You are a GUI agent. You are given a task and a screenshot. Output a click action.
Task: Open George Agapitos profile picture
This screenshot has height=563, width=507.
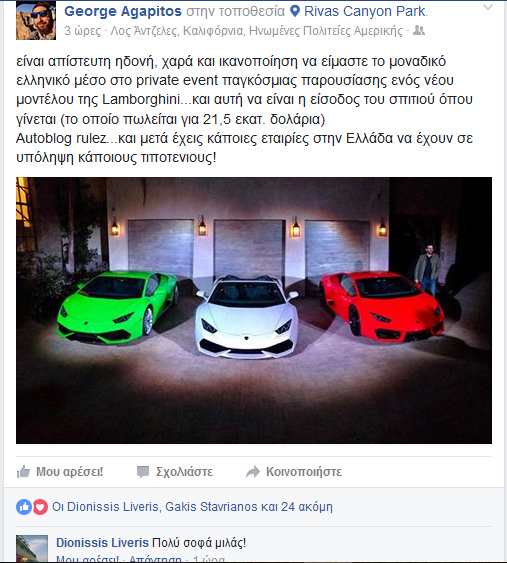(36, 20)
